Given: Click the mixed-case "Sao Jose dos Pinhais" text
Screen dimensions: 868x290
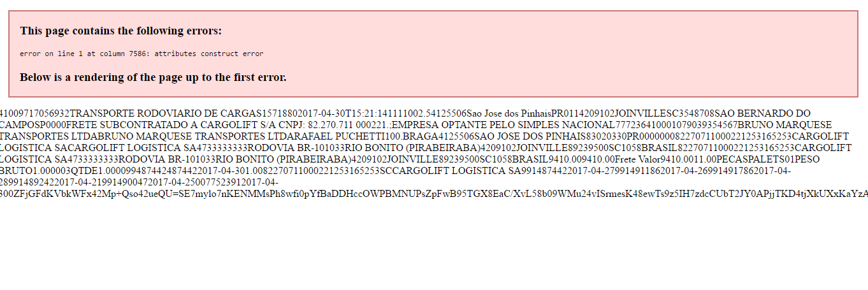Looking at the screenshot, I should tap(509, 113).
